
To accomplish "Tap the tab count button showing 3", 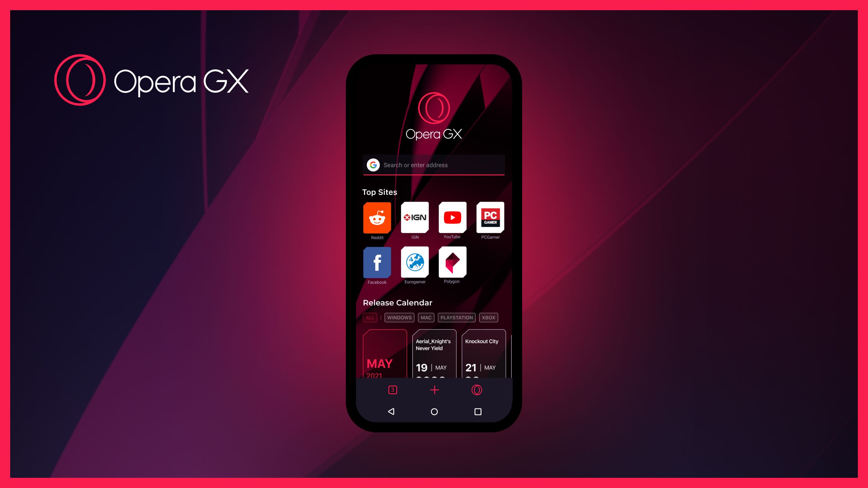I will pyautogui.click(x=392, y=390).
